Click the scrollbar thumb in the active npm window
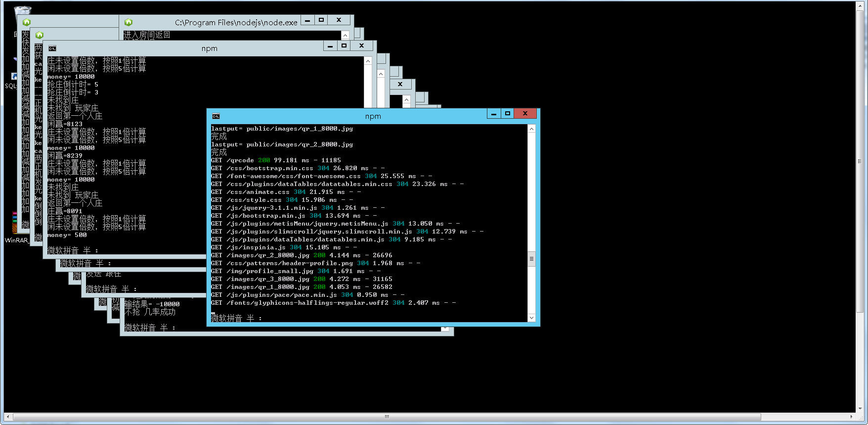This screenshot has height=425, width=868. click(x=532, y=258)
